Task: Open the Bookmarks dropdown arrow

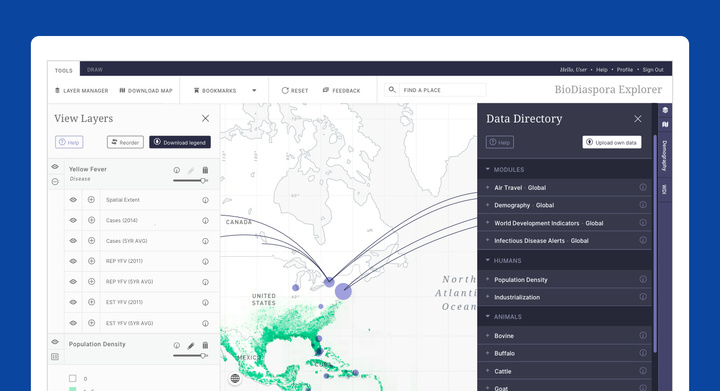Action: point(254,90)
